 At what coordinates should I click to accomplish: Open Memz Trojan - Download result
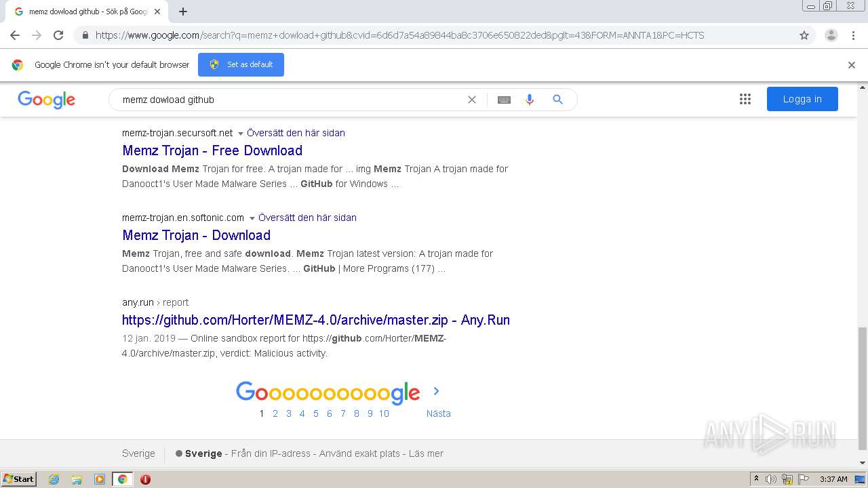(196, 235)
